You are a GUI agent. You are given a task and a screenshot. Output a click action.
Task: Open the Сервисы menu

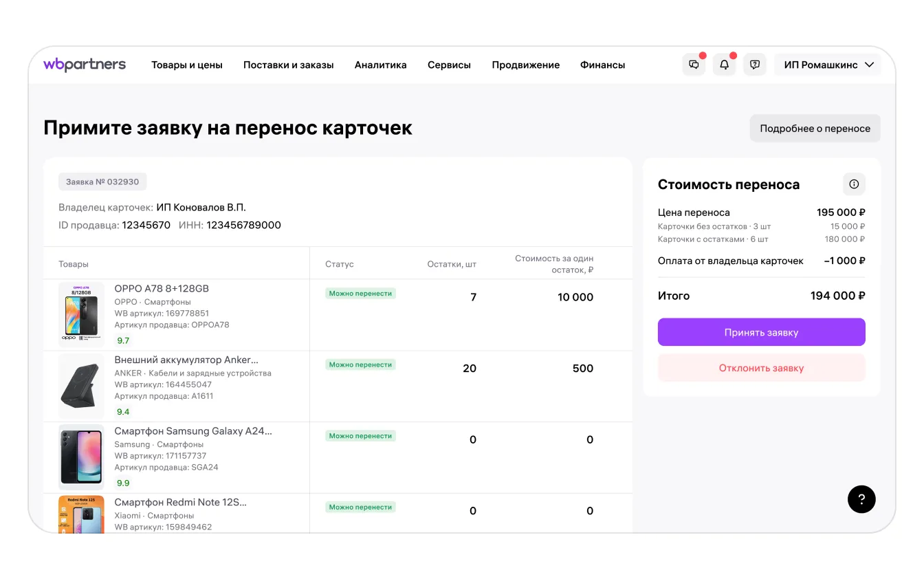click(449, 65)
